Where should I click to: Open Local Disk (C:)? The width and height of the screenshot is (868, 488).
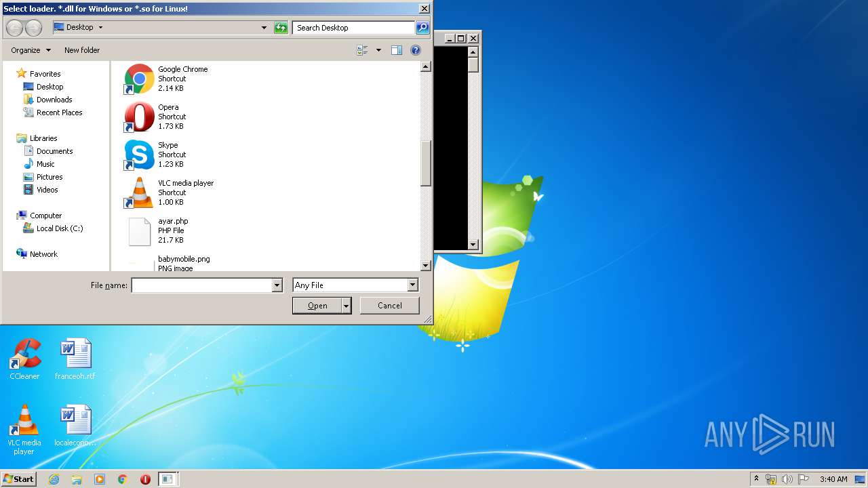coord(60,228)
